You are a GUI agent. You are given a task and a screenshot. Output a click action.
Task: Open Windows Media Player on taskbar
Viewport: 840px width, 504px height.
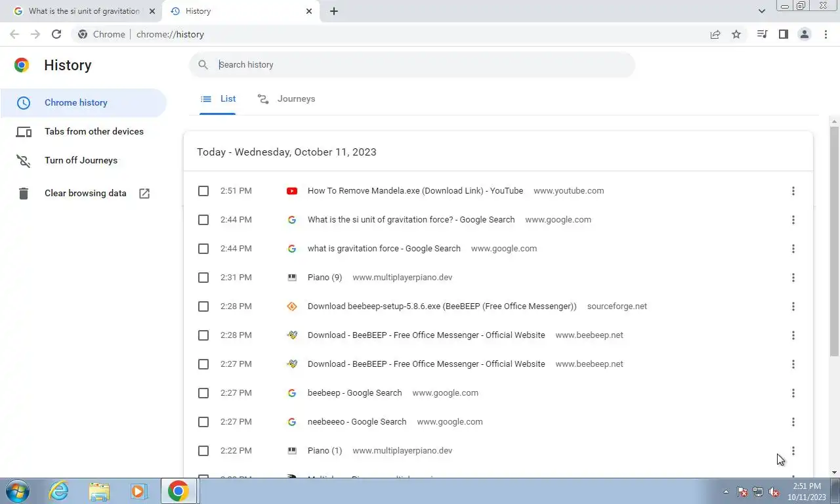click(x=138, y=491)
